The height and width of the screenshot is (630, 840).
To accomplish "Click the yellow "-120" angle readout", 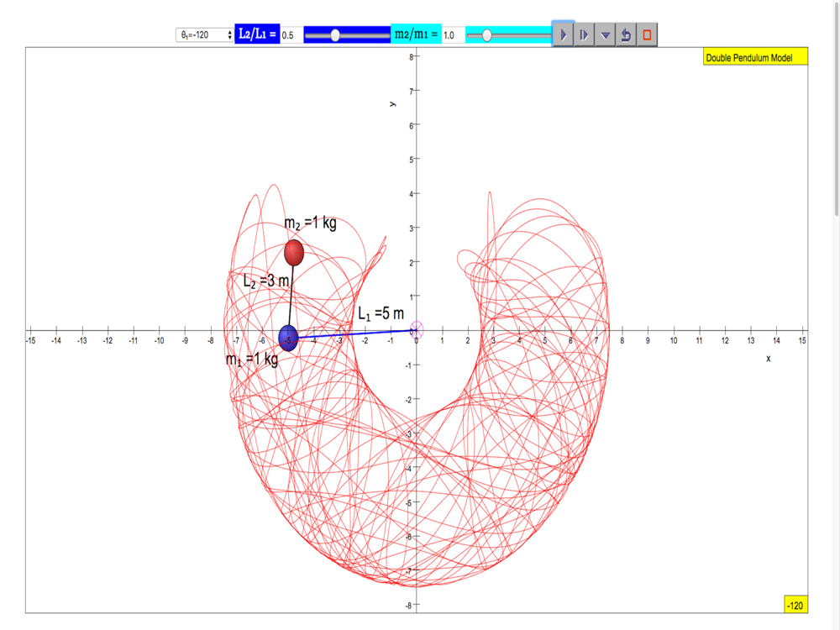I will pyautogui.click(x=795, y=605).
